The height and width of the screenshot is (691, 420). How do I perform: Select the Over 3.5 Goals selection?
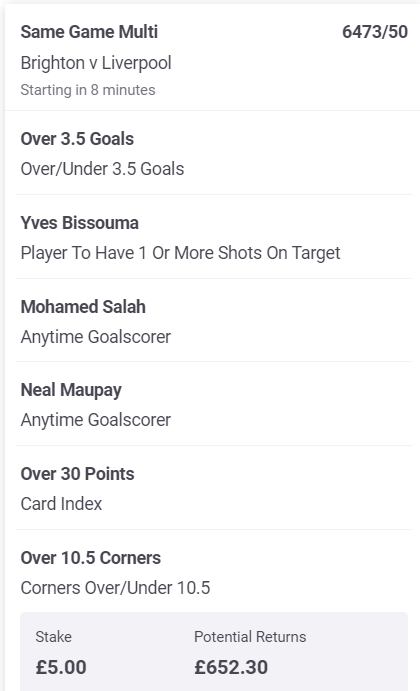77,139
